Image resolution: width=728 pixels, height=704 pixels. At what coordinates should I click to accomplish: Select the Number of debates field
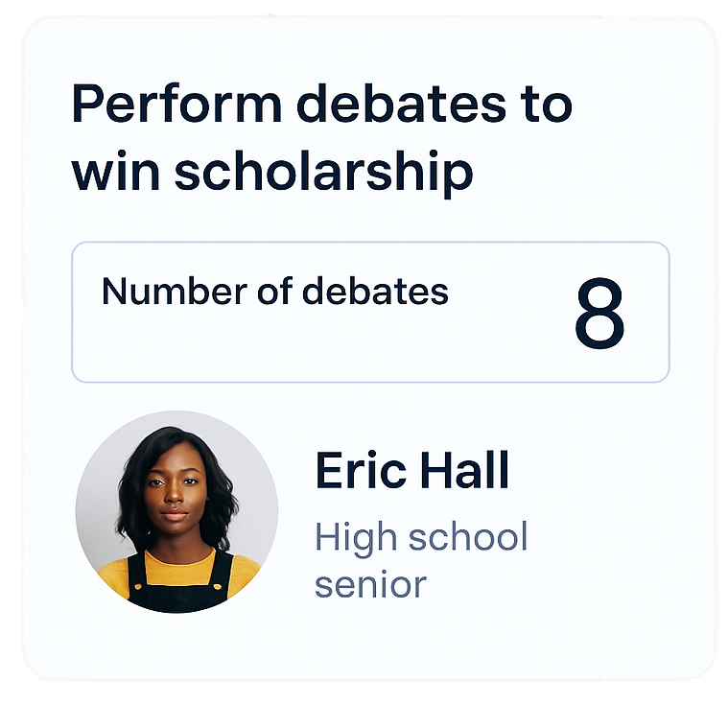point(370,313)
